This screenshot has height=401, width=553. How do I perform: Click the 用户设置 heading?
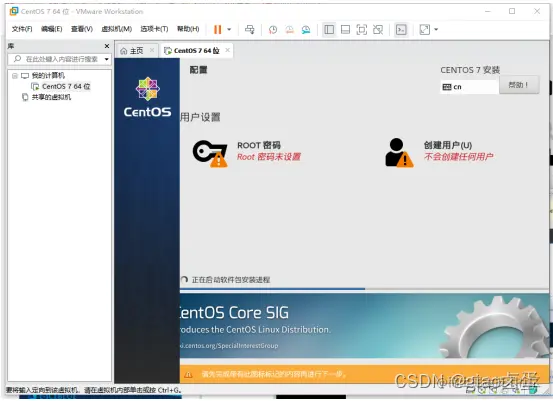(200, 117)
